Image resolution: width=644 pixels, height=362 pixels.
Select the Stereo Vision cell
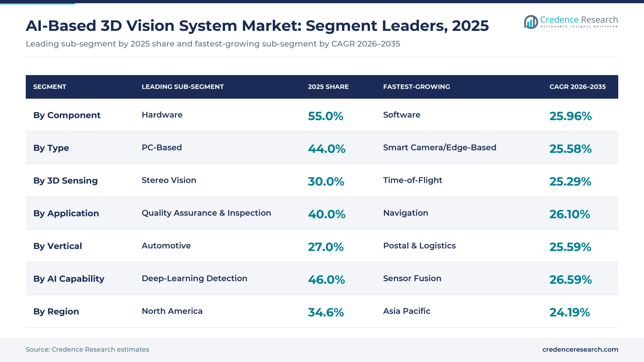169,180
